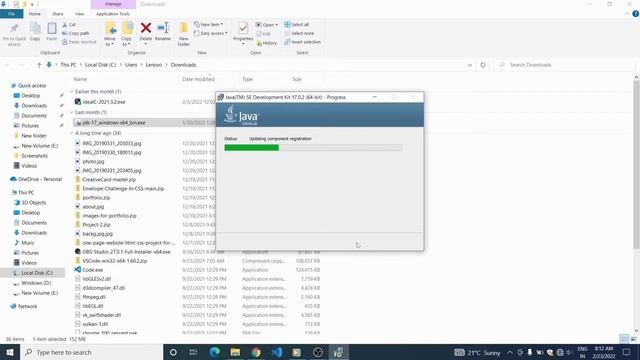Collapse the Last month group
The height and width of the screenshot is (360, 640).
[x=72, y=112]
